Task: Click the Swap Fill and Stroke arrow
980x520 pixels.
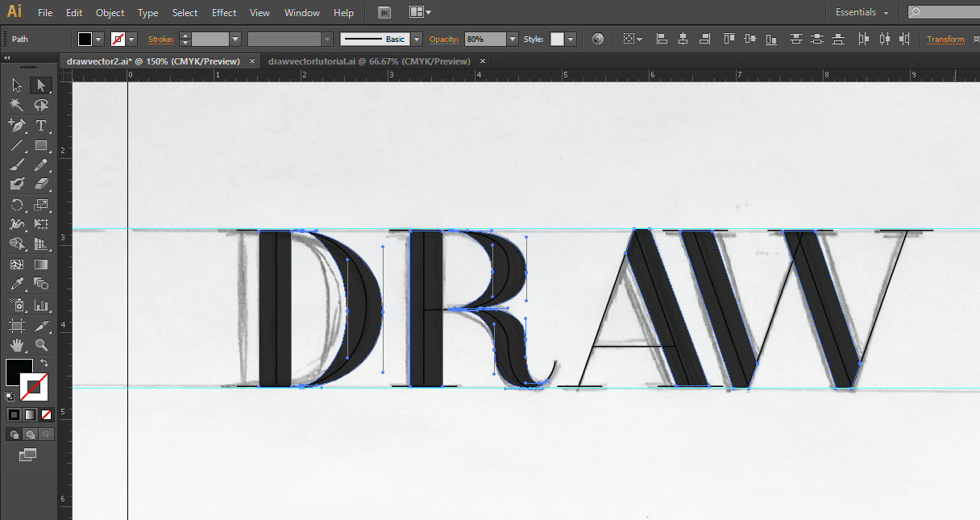Action: (x=44, y=364)
